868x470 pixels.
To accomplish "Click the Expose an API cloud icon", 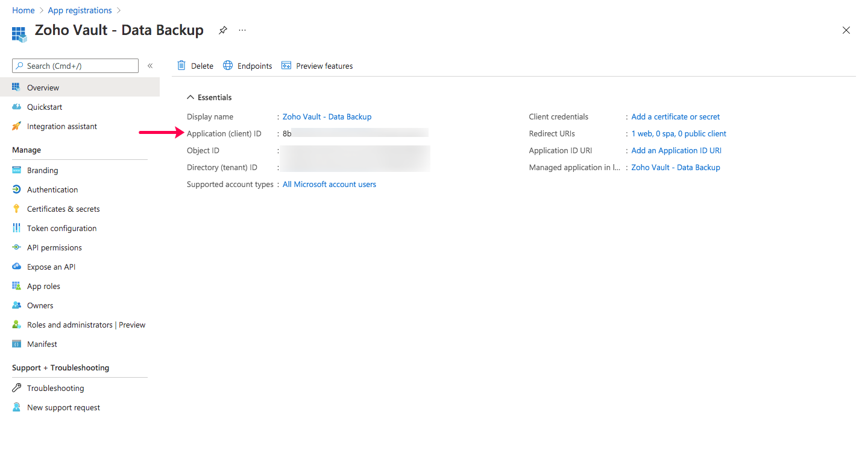I will 16,267.
